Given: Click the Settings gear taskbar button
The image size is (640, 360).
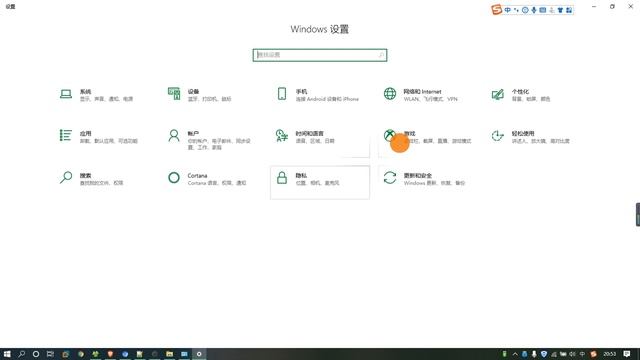Looking at the screenshot, I should click(199, 354).
